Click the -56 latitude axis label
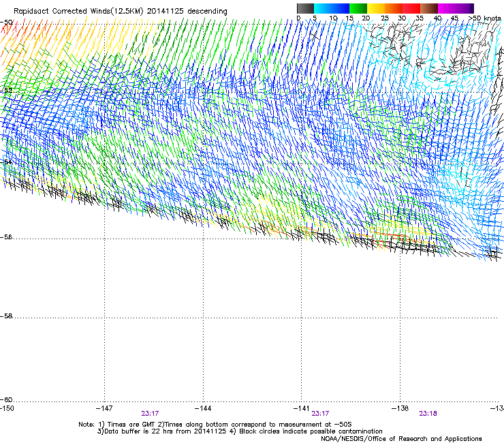 (x=6, y=237)
